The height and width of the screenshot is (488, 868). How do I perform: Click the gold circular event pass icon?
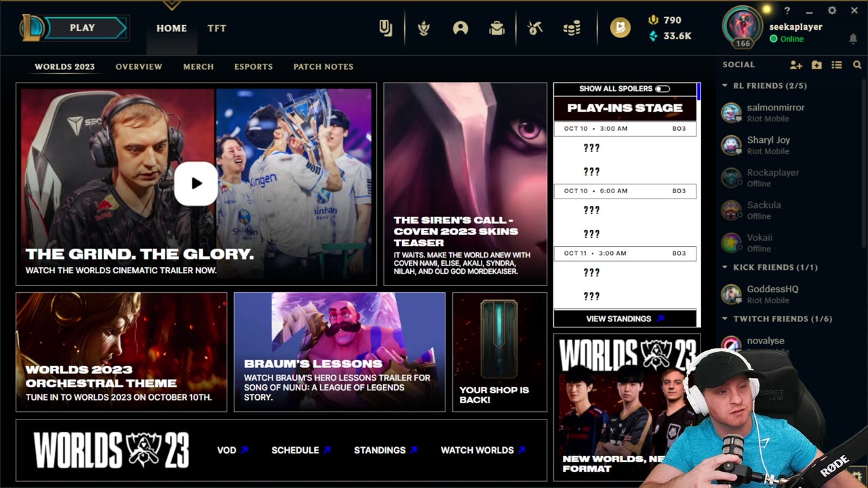click(x=620, y=27)
